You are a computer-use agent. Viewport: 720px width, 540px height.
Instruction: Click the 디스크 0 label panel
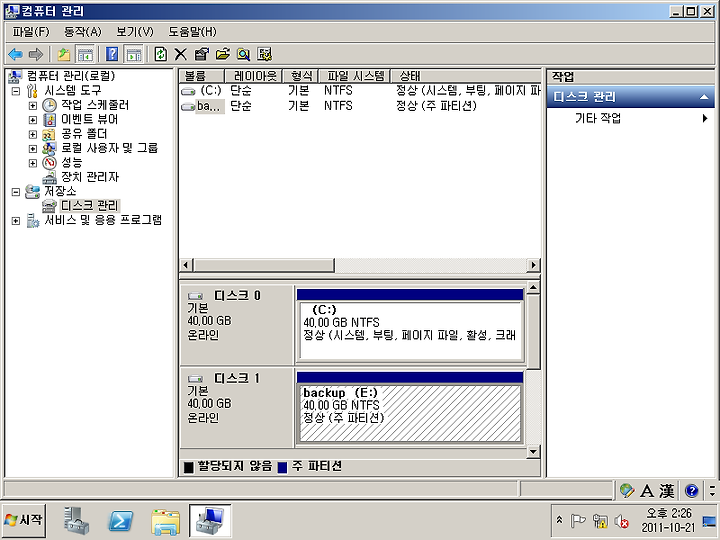coord(237,325)
